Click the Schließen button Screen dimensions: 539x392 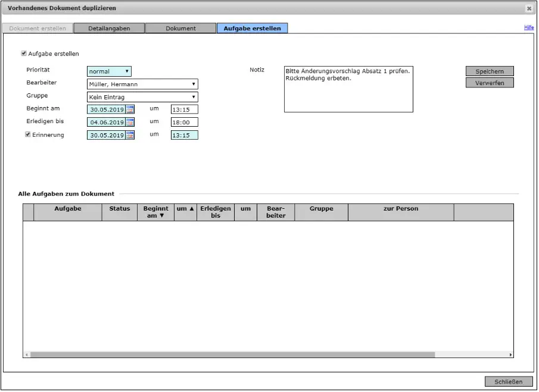(x=509, y=382)
